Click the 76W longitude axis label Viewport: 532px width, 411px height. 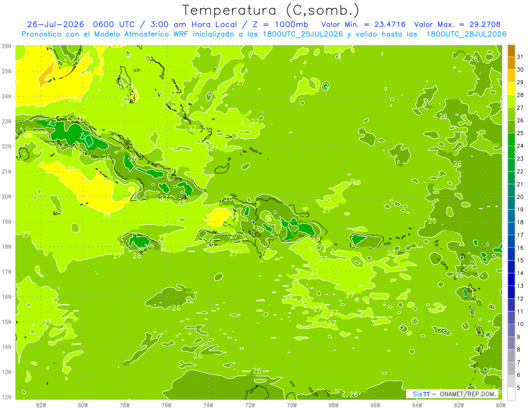click(x=166, y=405)
